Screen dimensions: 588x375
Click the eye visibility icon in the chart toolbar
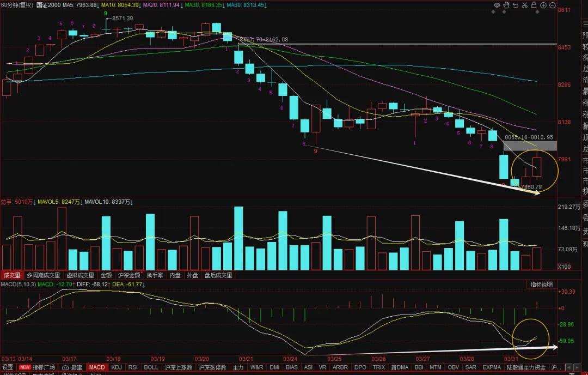click(x=497, y=5)
